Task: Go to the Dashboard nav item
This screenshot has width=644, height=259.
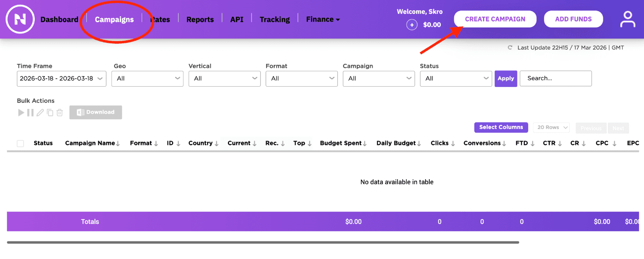Action: 59,19
